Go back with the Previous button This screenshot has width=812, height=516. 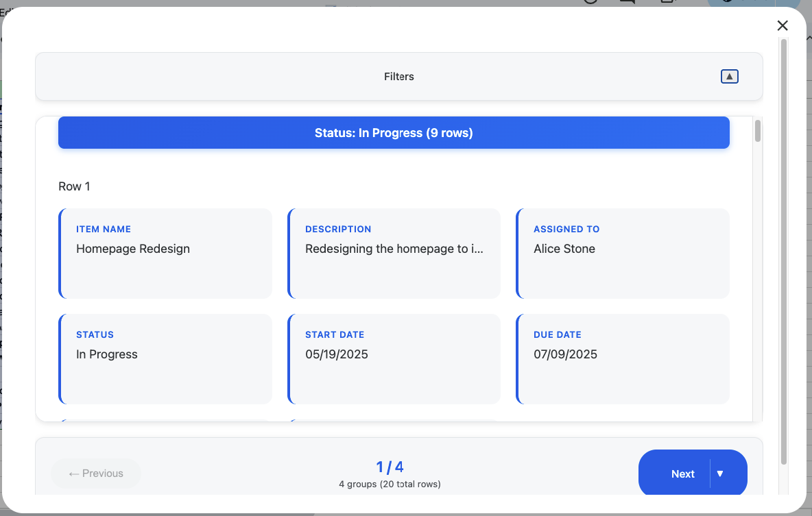click(x=96, y=474)
